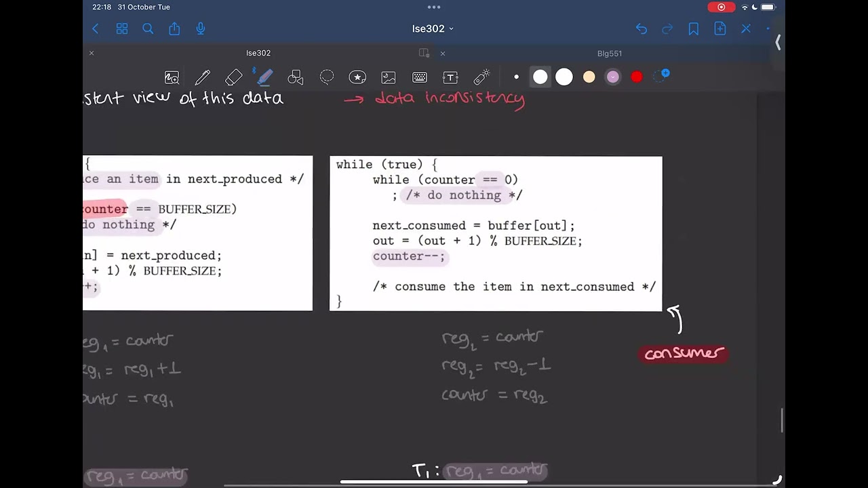Choose the largest stroke thickness
The width and height of the screenshot is (868, 488).
[x=564, y=77]
